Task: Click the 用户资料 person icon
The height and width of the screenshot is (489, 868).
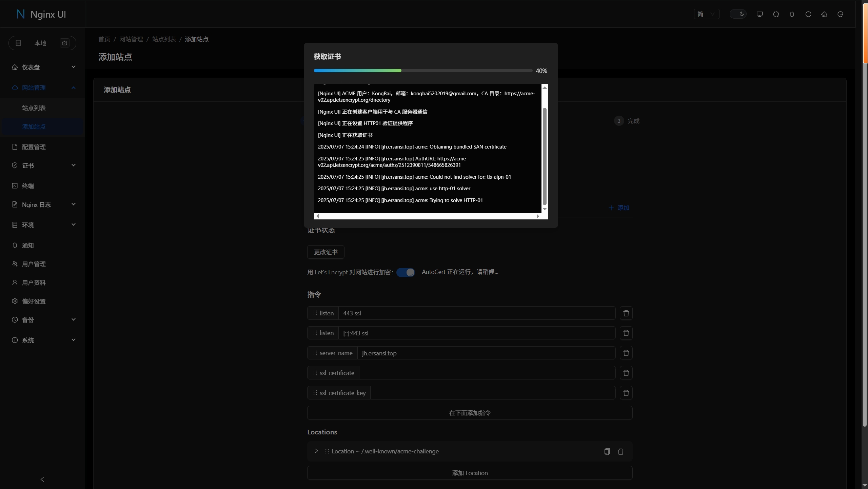Action: (15, 282)
